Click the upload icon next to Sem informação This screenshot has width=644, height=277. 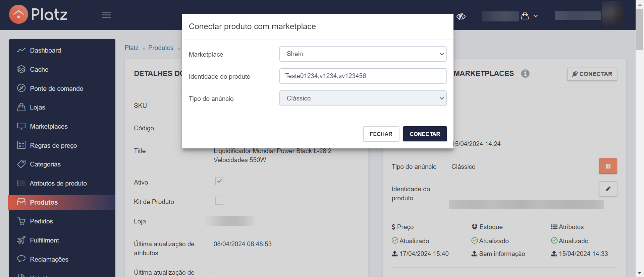474,254
